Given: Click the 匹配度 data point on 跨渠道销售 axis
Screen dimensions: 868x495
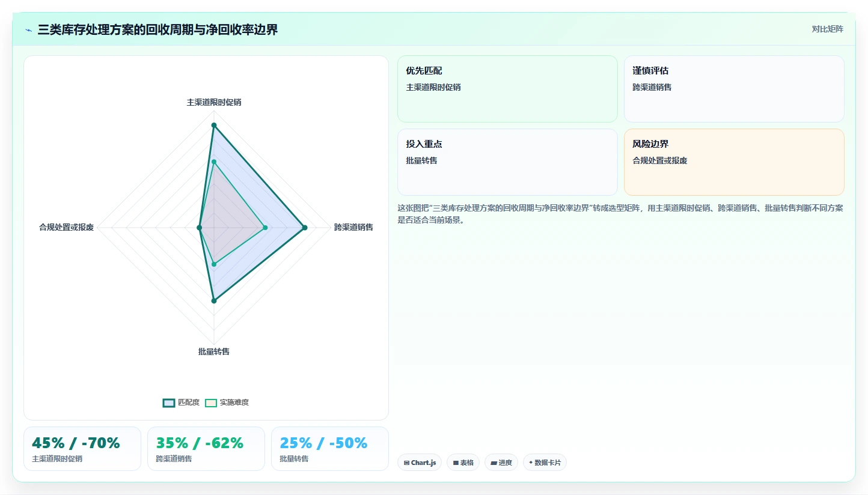Looking at the screenshot, I should tap(305, 228).
